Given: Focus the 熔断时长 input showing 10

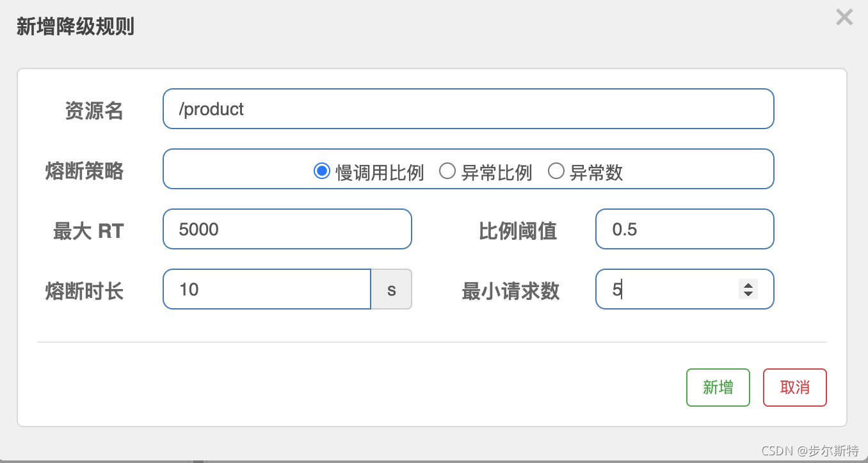Looking at the screenshot, I should (x=267, y=289).
